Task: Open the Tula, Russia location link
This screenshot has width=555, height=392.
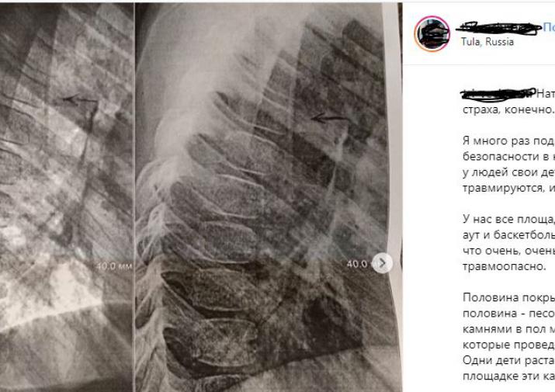Action: 487,42
